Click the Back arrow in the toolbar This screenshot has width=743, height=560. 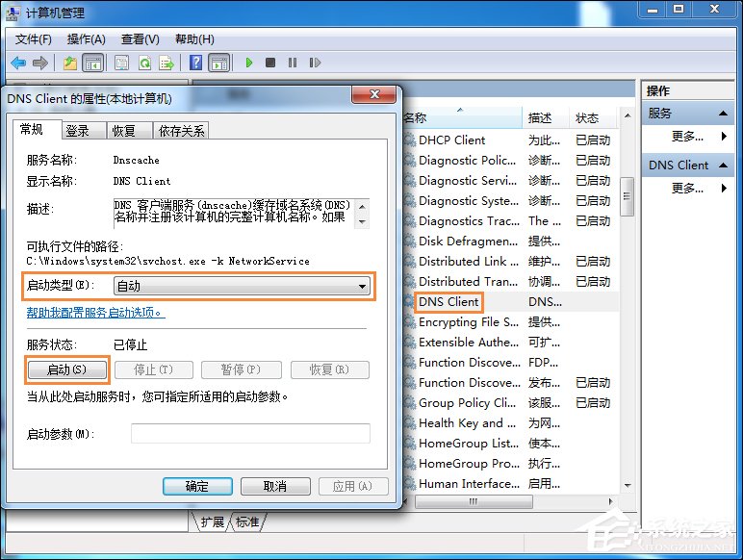pos(17,64)
